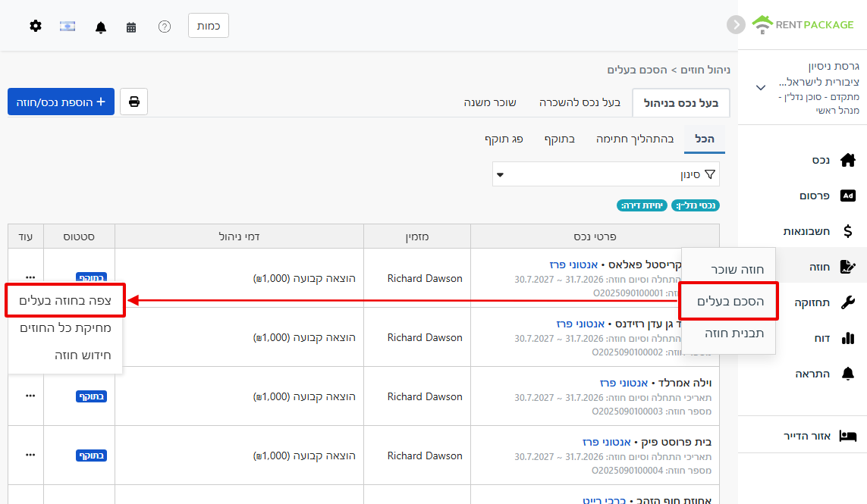
Task: Click בתוקף badge in בית פרוסט פיק row
Action: [x=91, y=455]
